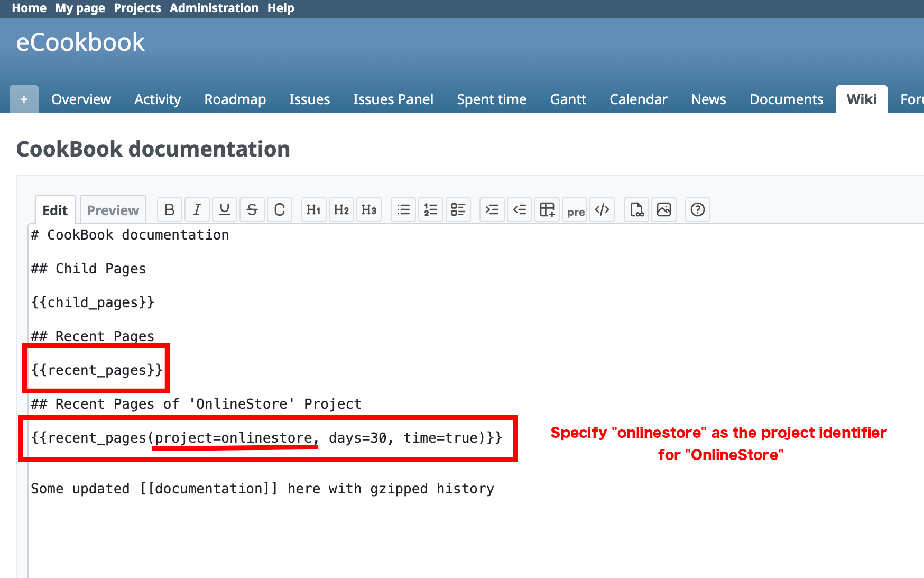Apply bold formatting from editor toolbar
The width and height of the screenshot is (924, 578).
pos(170,210)
